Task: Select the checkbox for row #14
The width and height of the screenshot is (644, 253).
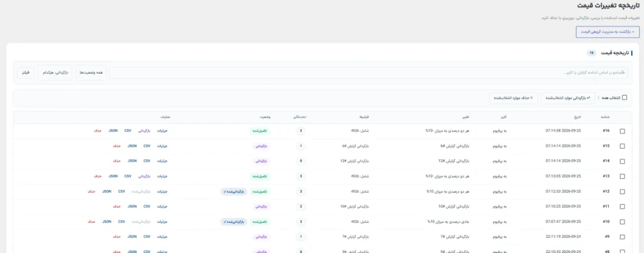Action: (622, 161)
